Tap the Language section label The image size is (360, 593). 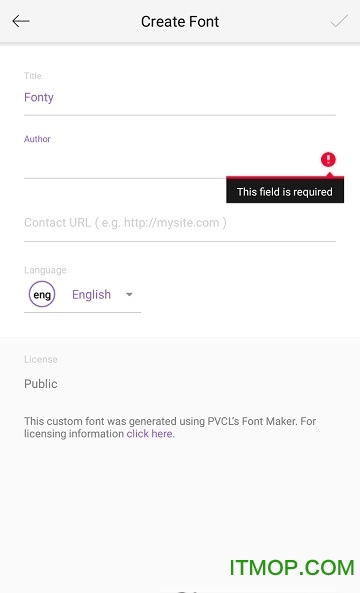coord(45,270)
